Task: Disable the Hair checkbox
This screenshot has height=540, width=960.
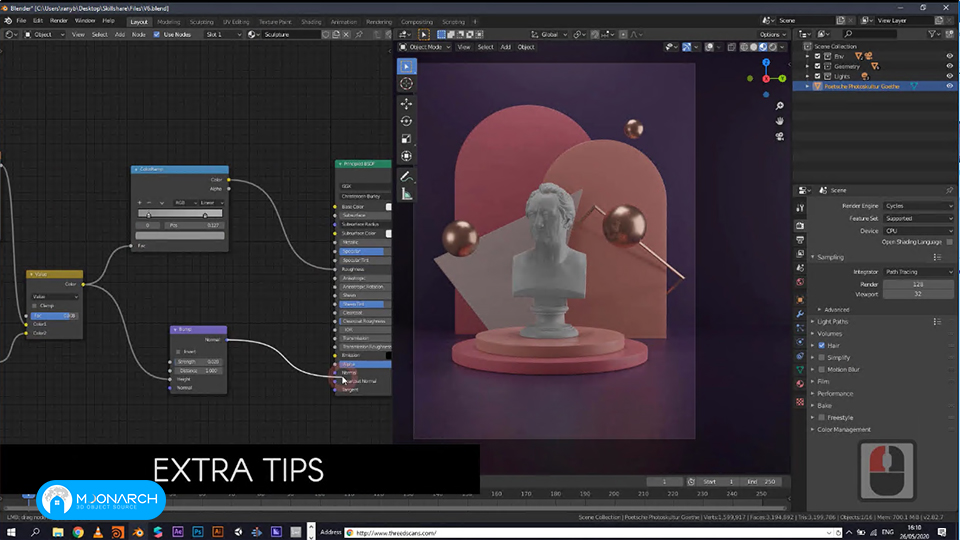Action: coord(822,346)
